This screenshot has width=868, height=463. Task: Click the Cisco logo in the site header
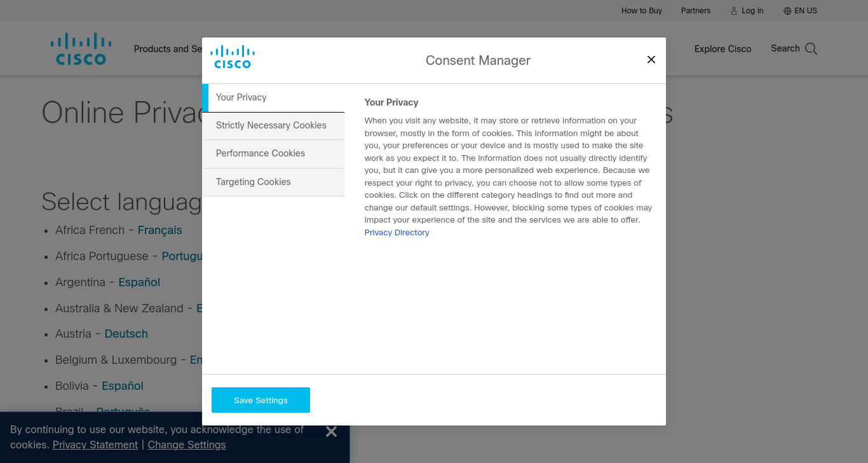point(81,49)
